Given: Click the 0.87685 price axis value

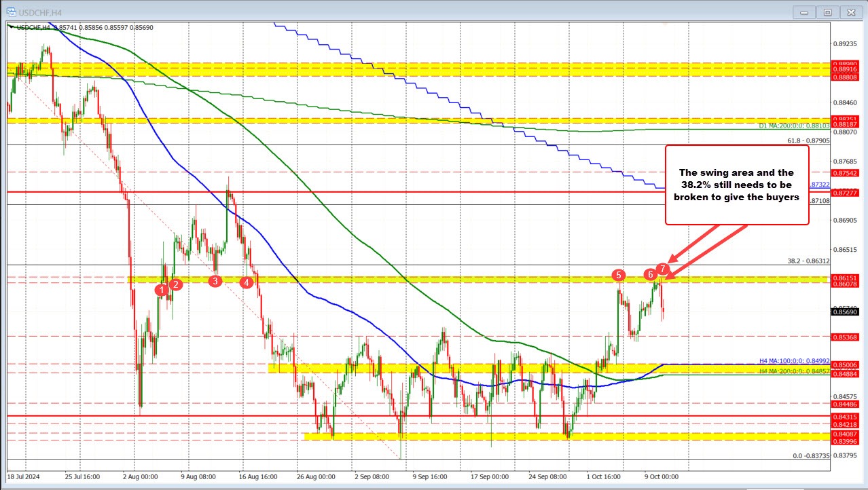Looking at the screenshot, I should 846,162.
